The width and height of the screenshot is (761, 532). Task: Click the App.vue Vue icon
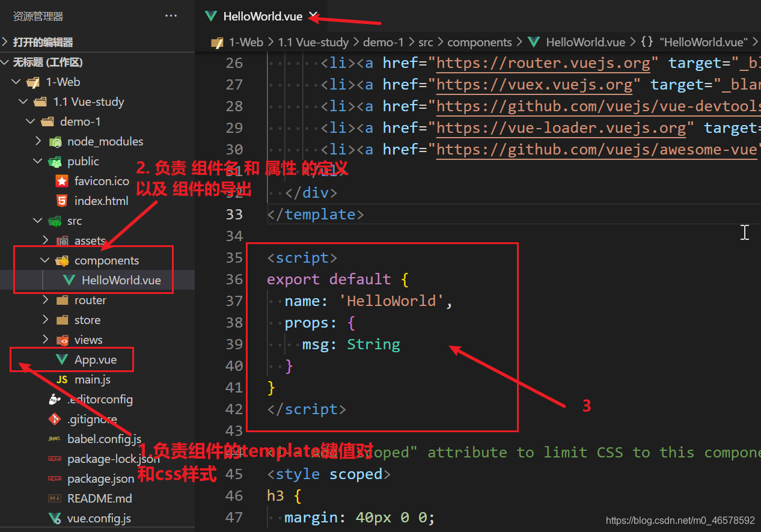62,359
